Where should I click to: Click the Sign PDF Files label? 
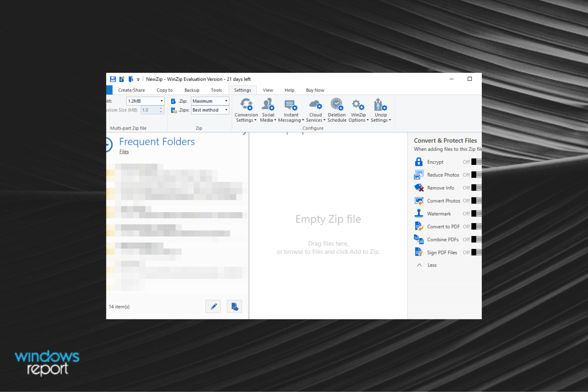pos(442,252)
